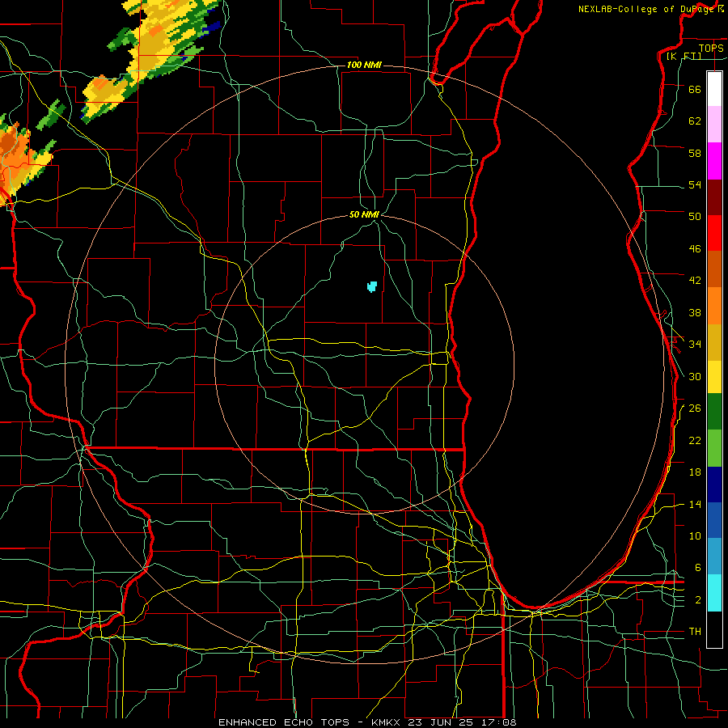Click the bright red legend swatch
The height and width of the screenshot is (728, 728).
pos(714,233)
